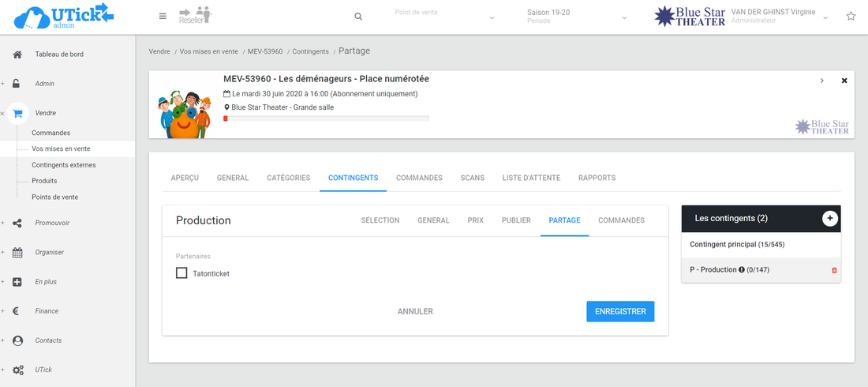Close the event header card
The image size is (868, 387).
point(844,81)
